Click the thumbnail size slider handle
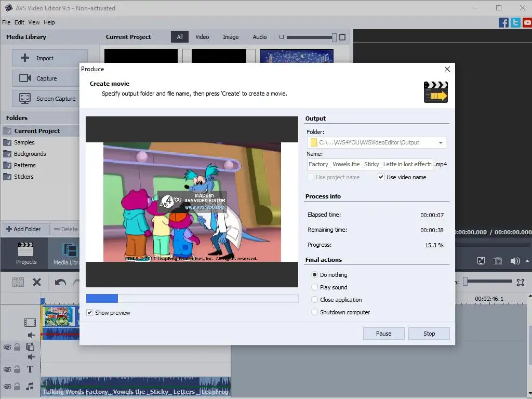 pos(334,37)
